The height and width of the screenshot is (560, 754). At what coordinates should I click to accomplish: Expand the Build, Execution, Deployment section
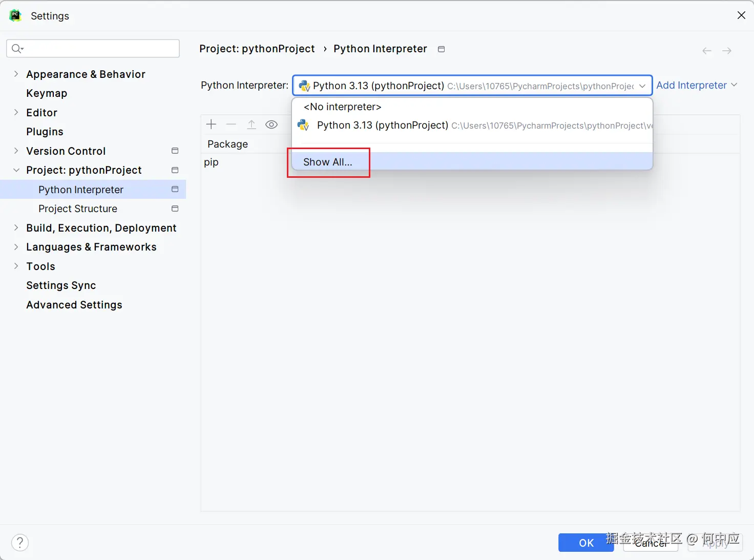click(16, 228)
